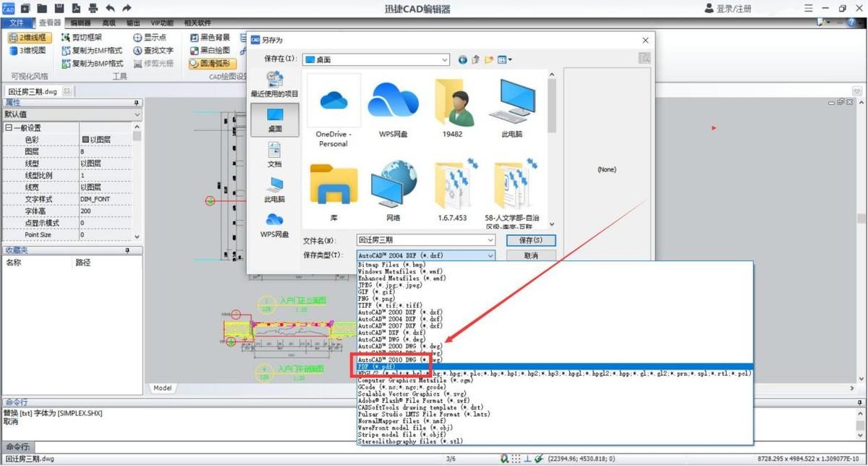Screen dimensions: 868x466
Task: Choose Bitmap Files (*.bmp) from type list
Action: (556, 265)
